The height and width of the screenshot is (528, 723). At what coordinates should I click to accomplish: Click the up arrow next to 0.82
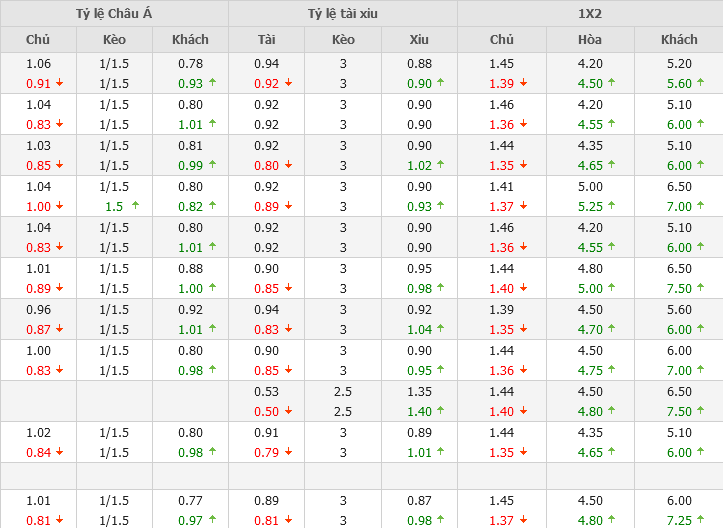click(x=211, y=207)
